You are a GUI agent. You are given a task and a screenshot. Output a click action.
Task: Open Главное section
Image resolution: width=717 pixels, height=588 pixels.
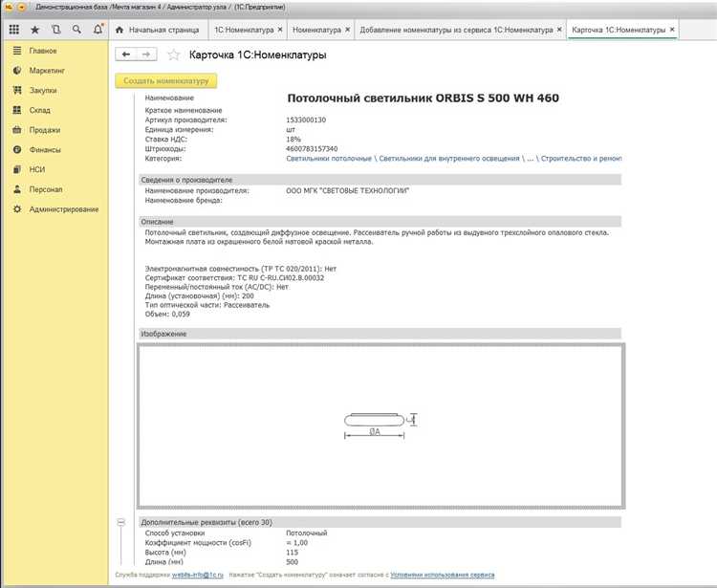pyautogui.click(x=43, y=51)
